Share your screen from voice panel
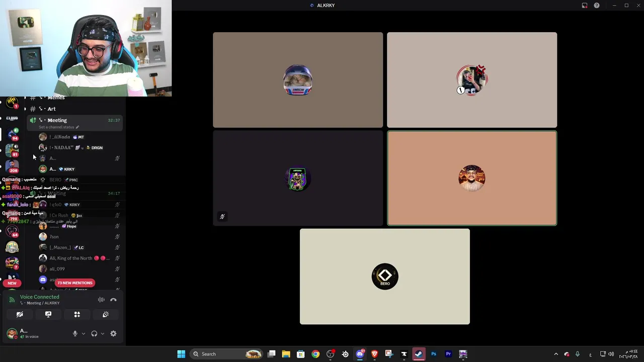The image size is (644, 362). point(48,314)
